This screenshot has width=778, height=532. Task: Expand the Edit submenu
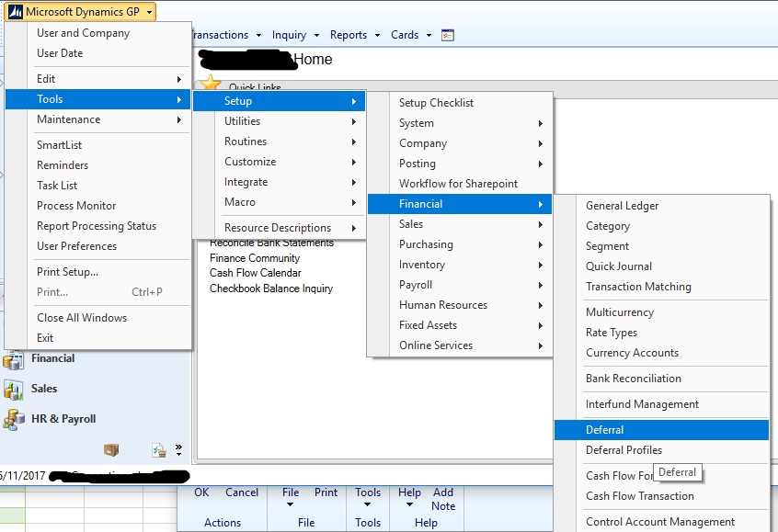[98, 79]
